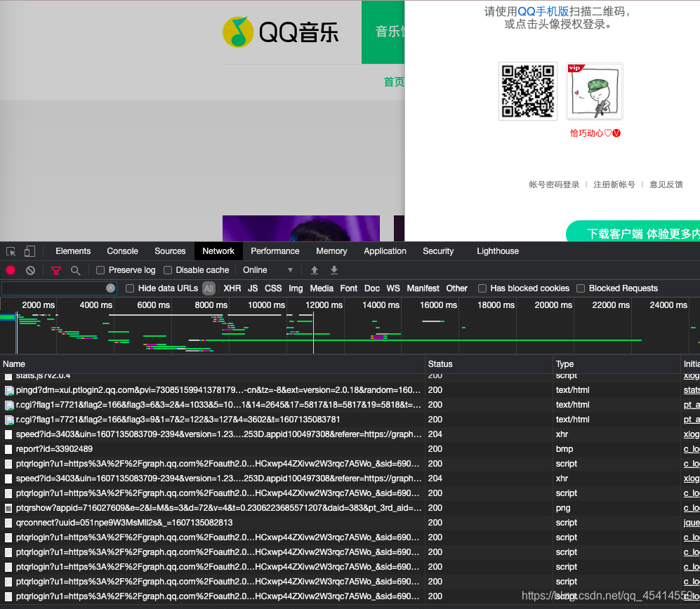This screenshot has height=609, width=700.
Task: Click the import HAR upload arrow icon
Action: 315,270
